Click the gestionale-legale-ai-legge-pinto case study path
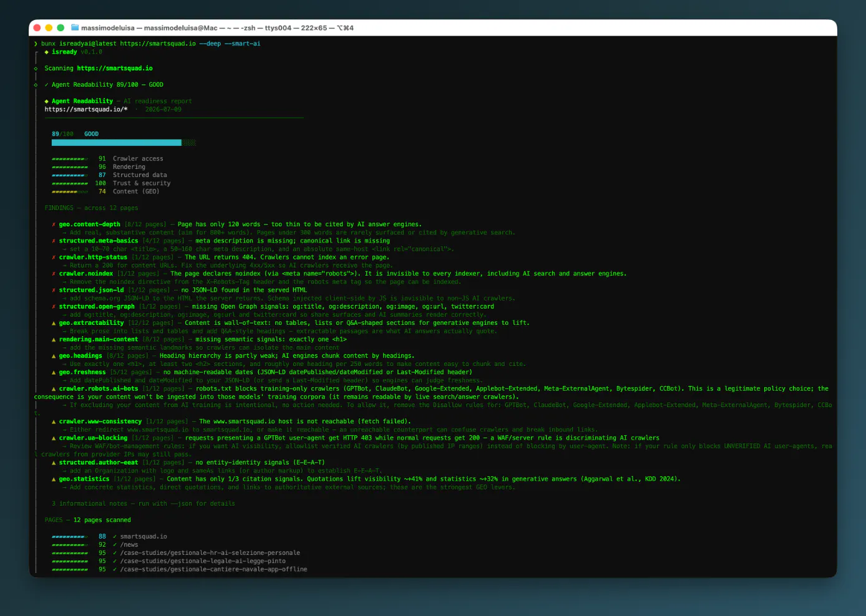 (x=203, y=561)
